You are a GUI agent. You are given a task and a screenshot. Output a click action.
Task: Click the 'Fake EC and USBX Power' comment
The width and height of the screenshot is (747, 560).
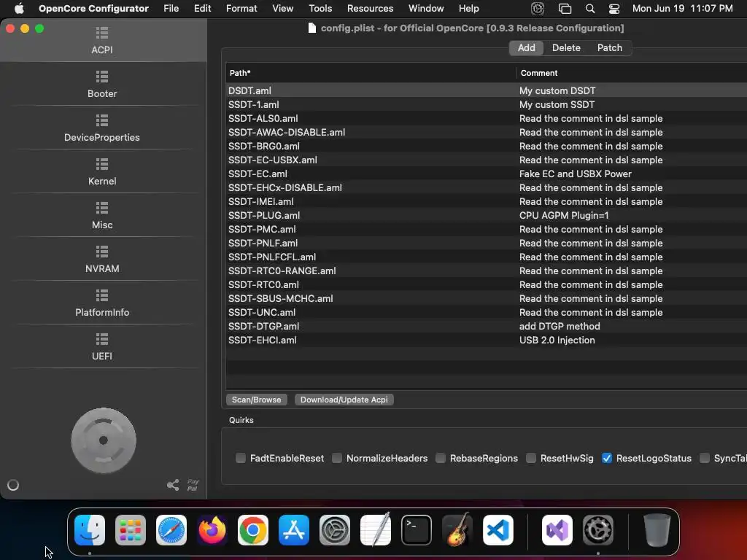coord(575,174)
